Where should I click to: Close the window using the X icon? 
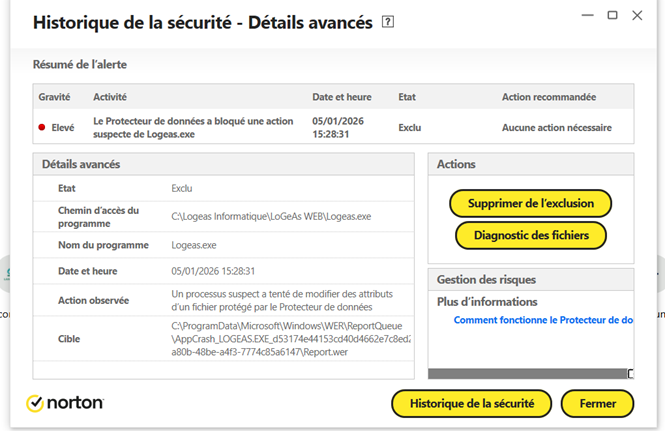639,15
